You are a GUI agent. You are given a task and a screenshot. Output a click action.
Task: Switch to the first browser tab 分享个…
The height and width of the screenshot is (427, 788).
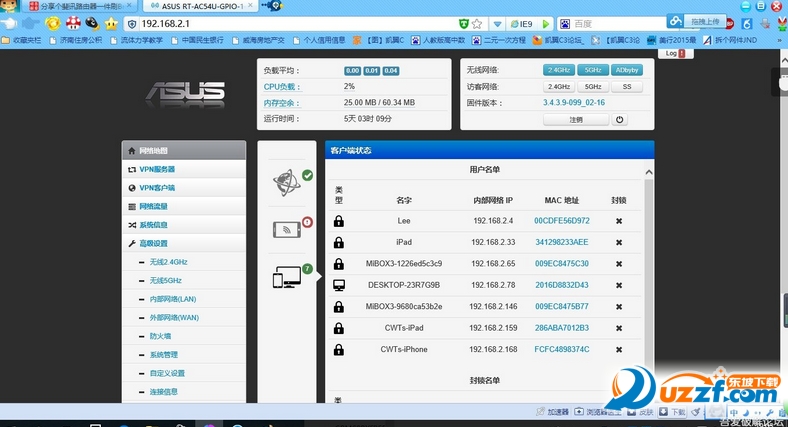click(79, 6)
